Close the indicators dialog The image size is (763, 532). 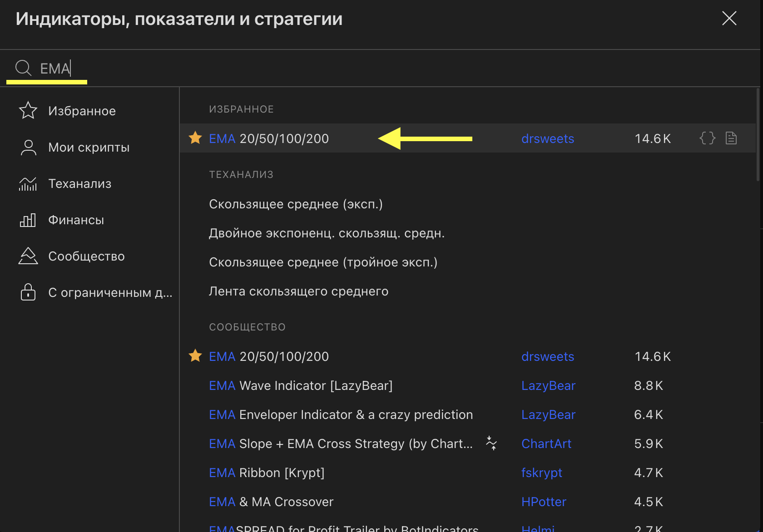point(729,19)
